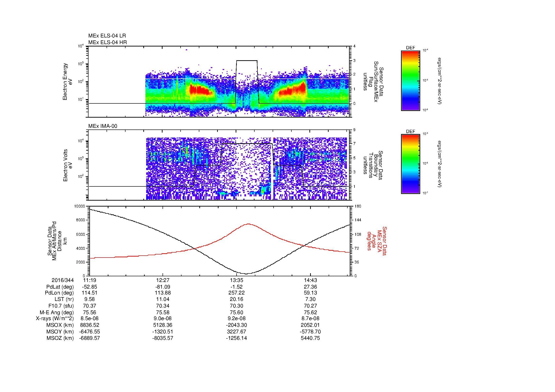This screenshot has height=392, width=555.
Task: Click the "M-E Ang (deg)" row label
Action: point(56,313)
